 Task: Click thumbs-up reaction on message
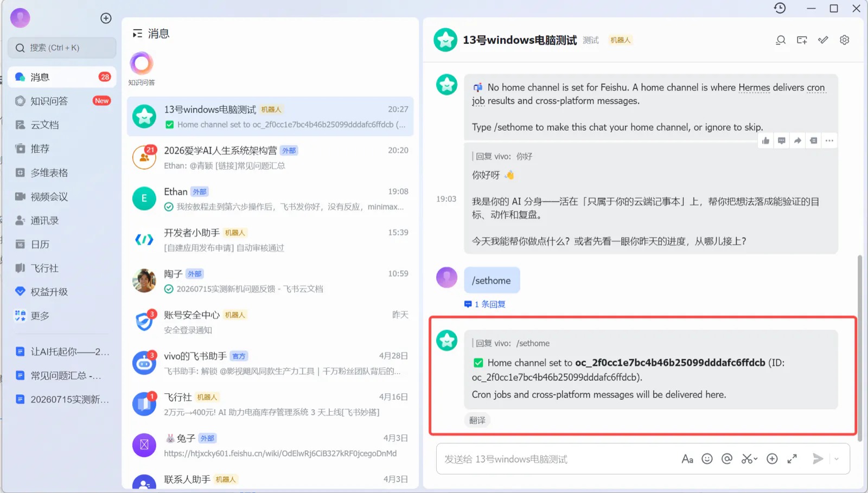pos(765,140)
